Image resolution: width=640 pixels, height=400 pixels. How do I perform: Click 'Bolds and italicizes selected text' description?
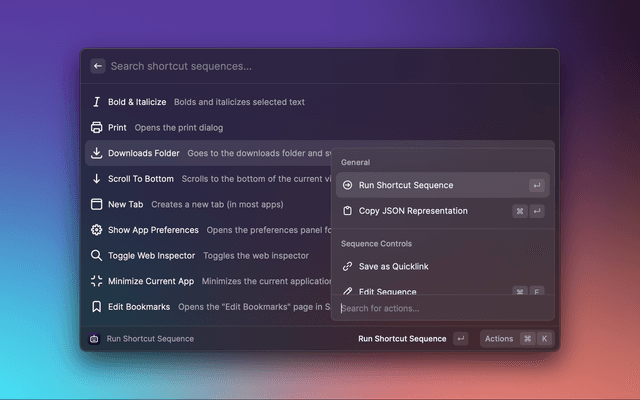pos(239,102)
